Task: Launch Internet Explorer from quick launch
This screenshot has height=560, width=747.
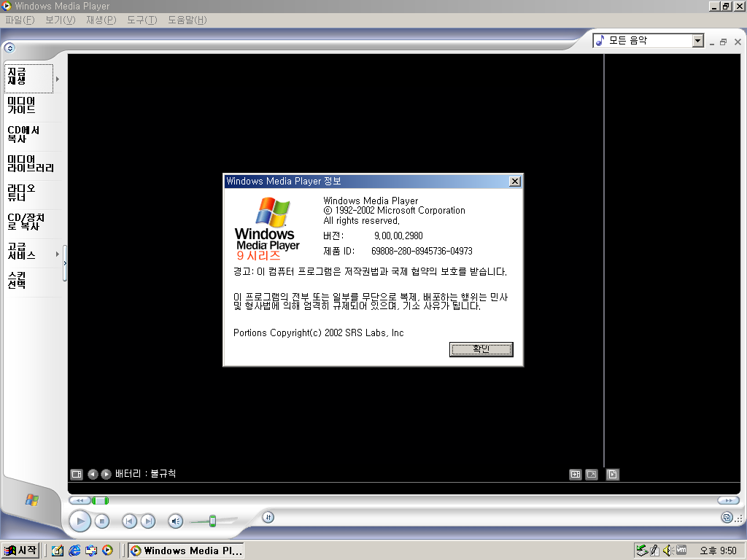Action: click(x=74, y=551)
